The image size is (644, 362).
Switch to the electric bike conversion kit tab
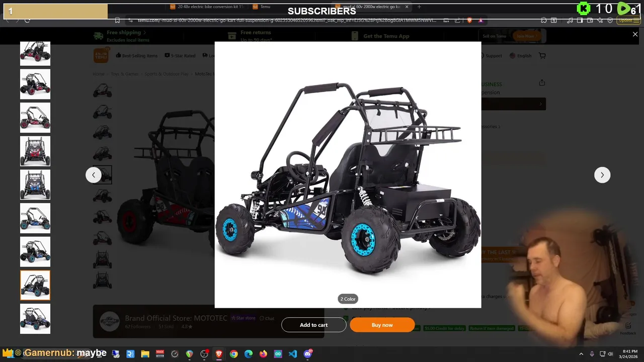(x=207, y=7)
